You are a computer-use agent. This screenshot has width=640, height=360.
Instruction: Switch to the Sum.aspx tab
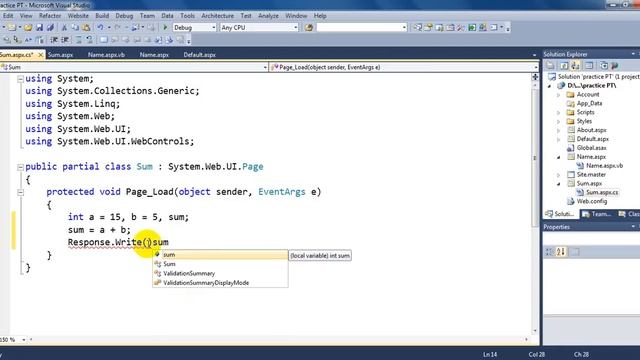[60, 55]
